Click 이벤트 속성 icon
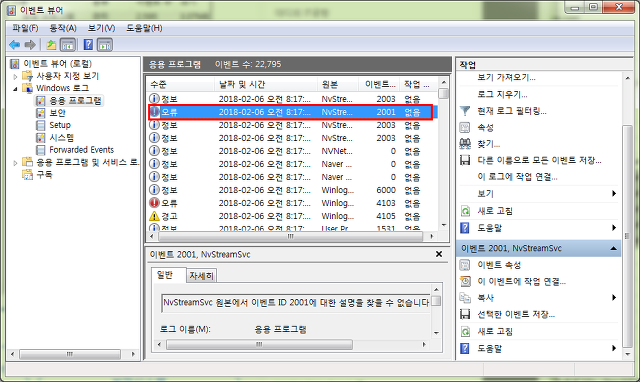Screen dimensions: 640x382 click(465, 265)
